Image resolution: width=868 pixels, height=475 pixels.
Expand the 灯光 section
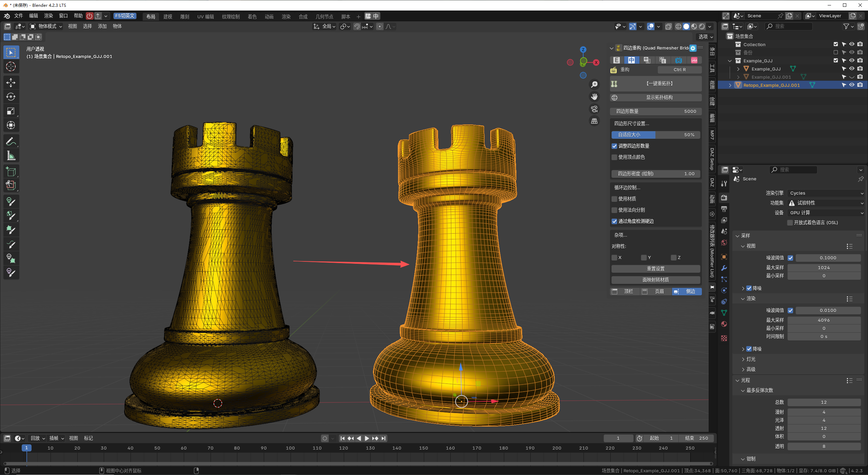point(751,359)
